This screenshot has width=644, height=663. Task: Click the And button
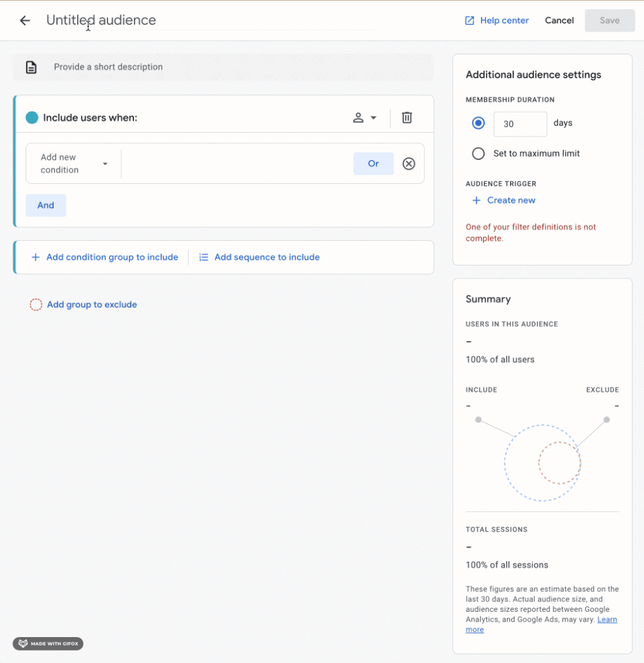(45, 205)
